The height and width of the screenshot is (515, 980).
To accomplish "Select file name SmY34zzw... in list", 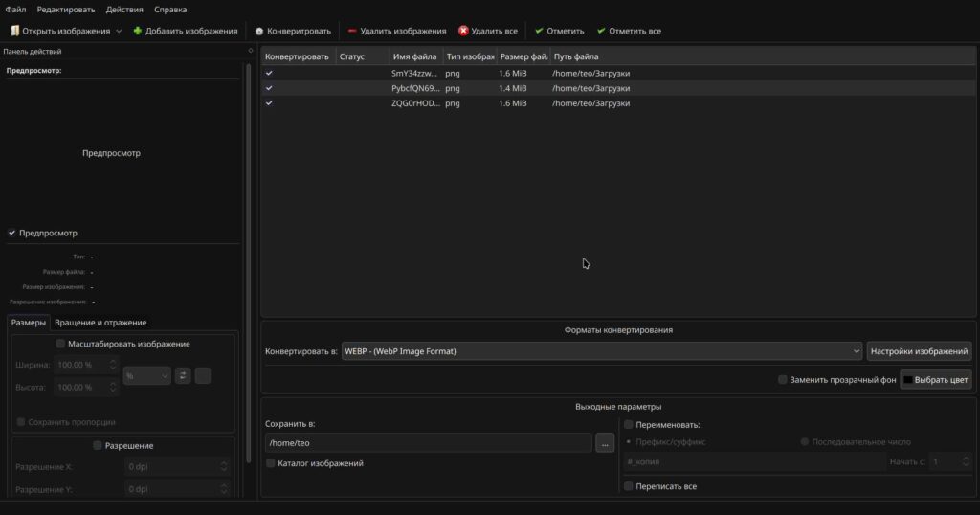I will tap(414, 73).
